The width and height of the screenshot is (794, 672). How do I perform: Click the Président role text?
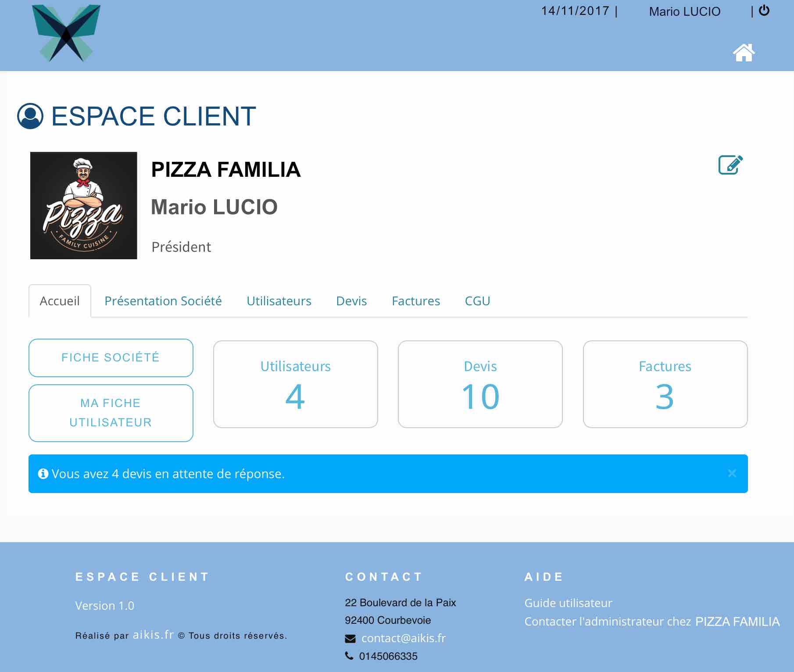[x=181, y=247]
